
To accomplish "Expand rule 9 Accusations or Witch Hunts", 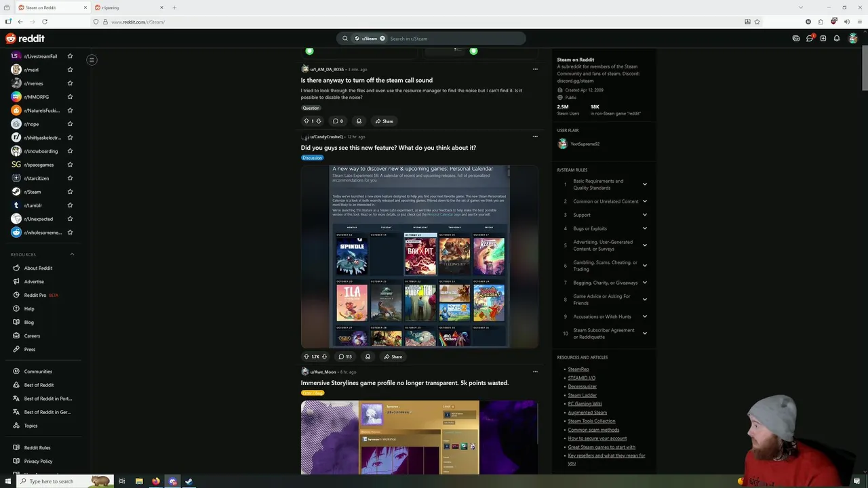I will coord(645,317).
